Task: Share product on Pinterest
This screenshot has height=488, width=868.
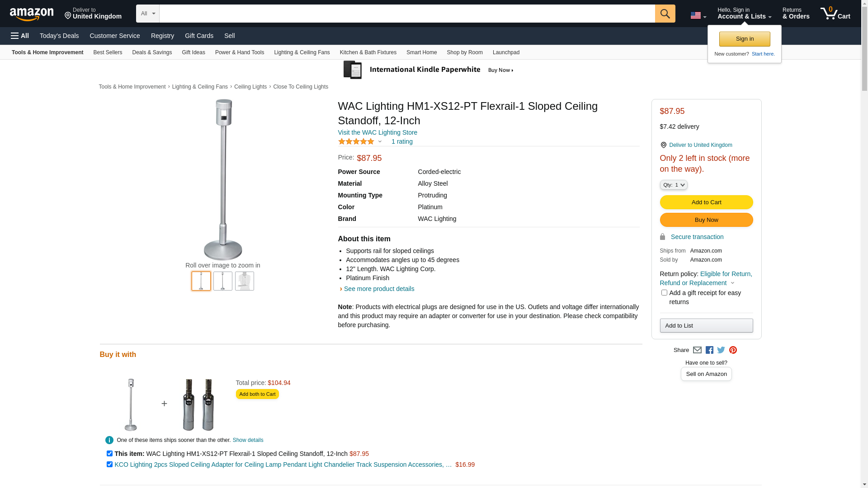Action: click(x=733, y=350)
